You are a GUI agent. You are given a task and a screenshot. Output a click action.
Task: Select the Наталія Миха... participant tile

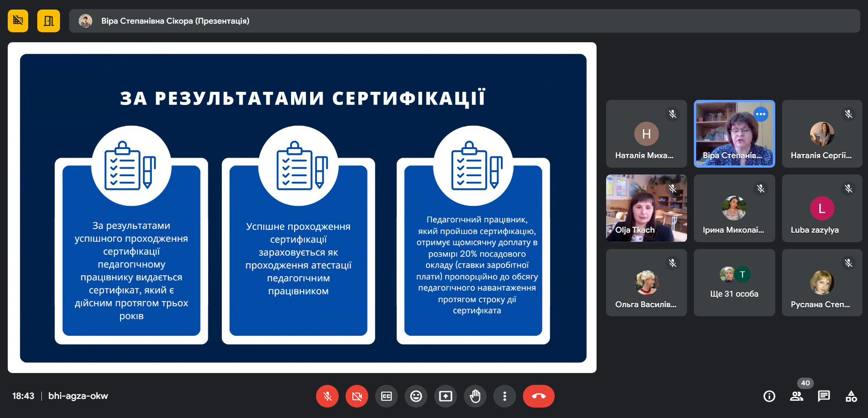pyautogui.click(x=647, y=134)
